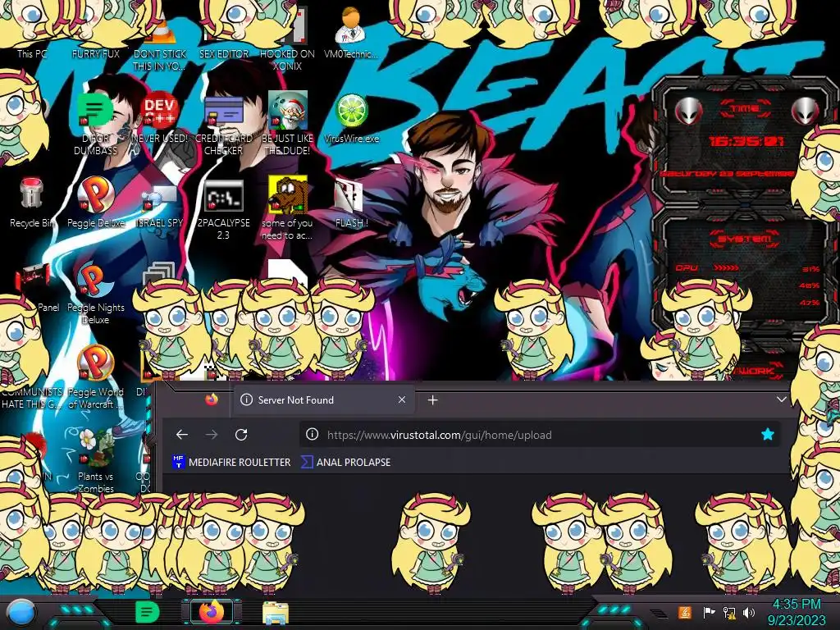Viewport: 840px width, 630px height.
Task: Open the HOOKED ON XONIX shortcut
Action: pos(287,39)
